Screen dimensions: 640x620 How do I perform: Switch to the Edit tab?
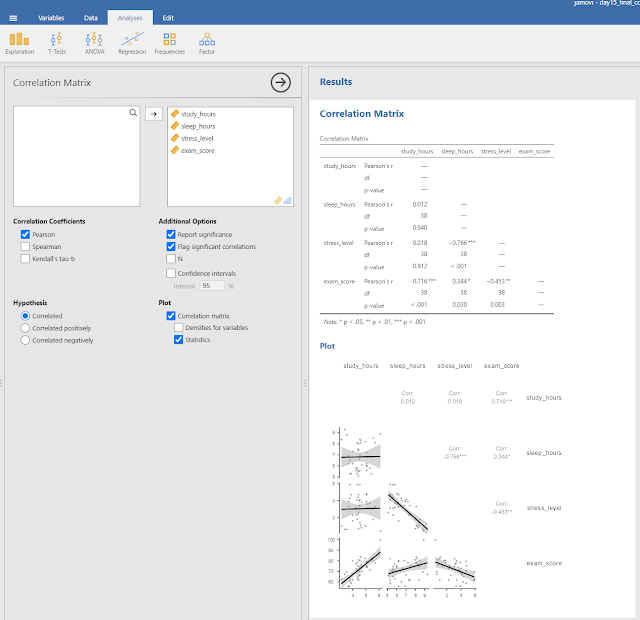pos(168,18)
